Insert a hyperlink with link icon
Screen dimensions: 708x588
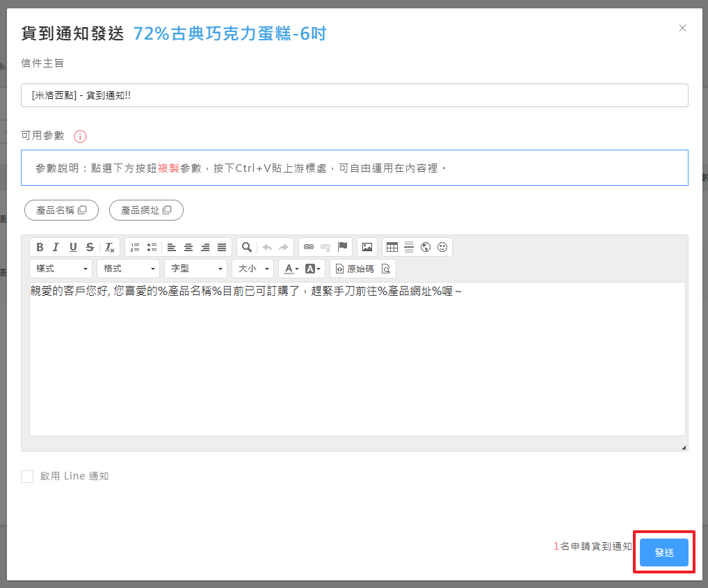(x=309, y=247)
